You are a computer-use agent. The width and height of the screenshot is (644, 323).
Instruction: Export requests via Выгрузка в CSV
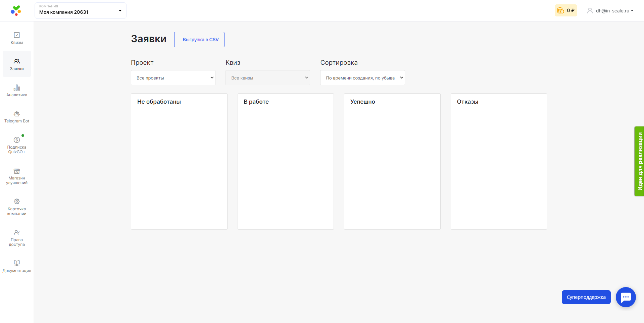(199, 40)
